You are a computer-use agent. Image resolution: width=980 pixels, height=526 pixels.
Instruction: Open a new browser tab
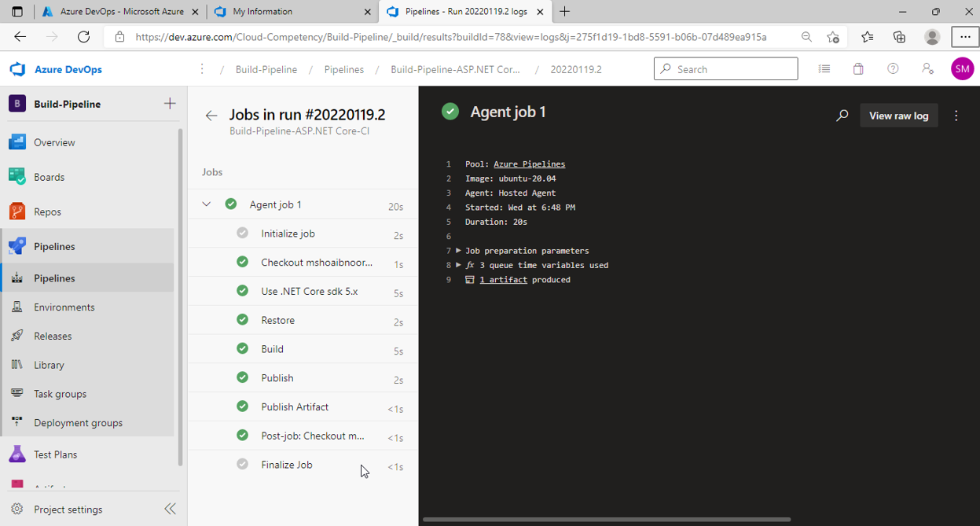click(564, 12)
